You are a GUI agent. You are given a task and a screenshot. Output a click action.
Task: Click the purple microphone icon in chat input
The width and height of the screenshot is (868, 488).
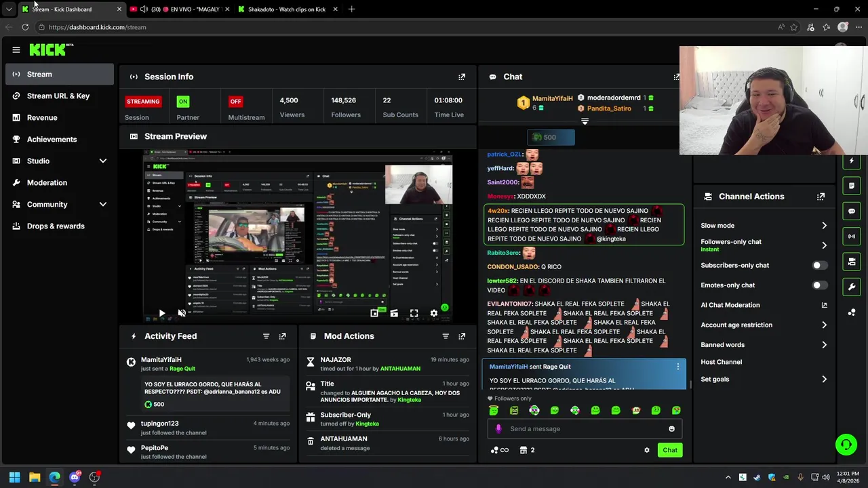498,429
